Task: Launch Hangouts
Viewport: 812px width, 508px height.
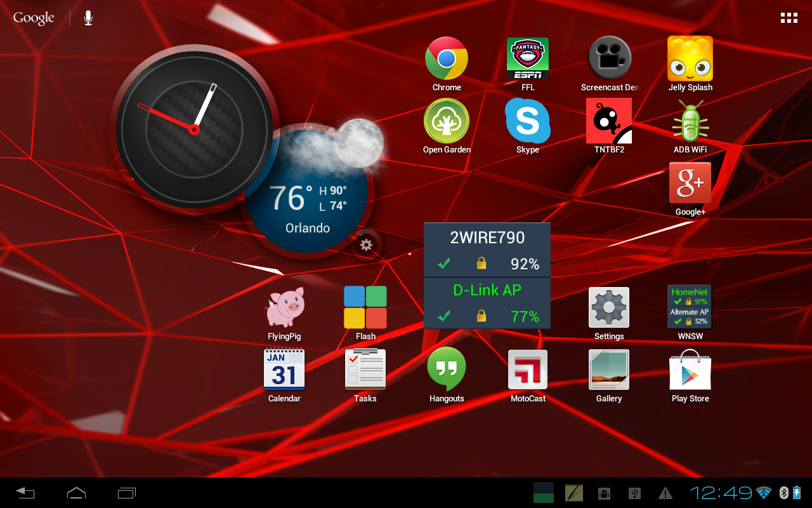Action: point(447,375)
